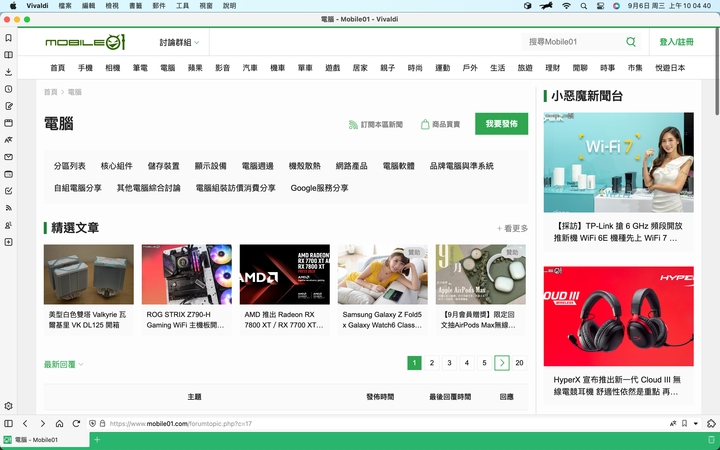Screen dimensions: 720x450
Task: Open HyperX Cloud III news image
Action: coord(619,316)
